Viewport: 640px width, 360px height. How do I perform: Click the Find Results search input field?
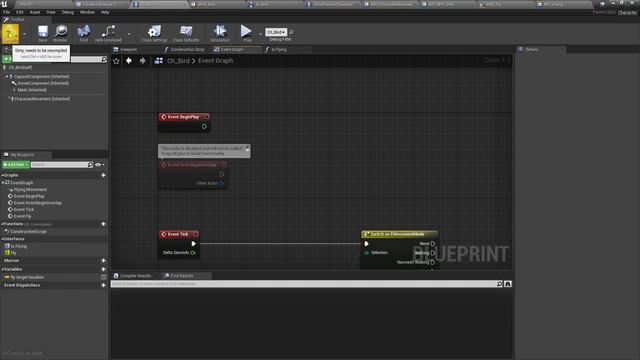(304, 284)
